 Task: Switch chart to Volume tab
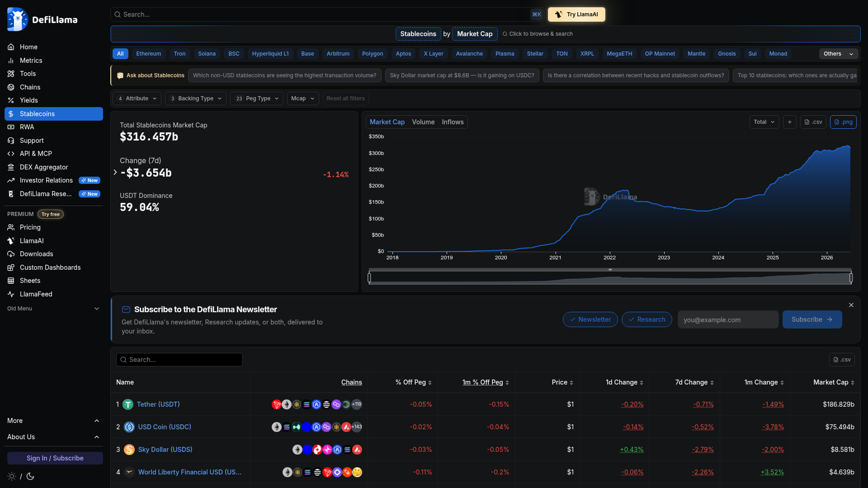coord(423,122)
